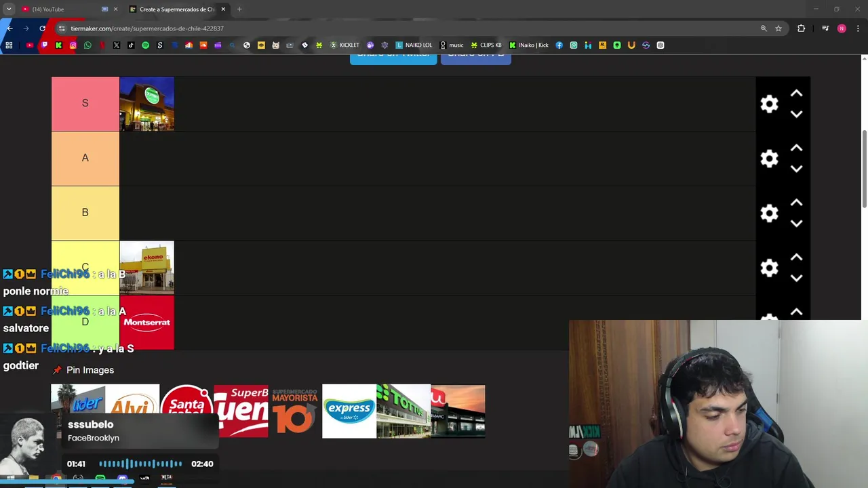The width and height of the screenshot is (868, 488).
Task: Open settings gear for A tier row
Action: (x=769, y=159)
